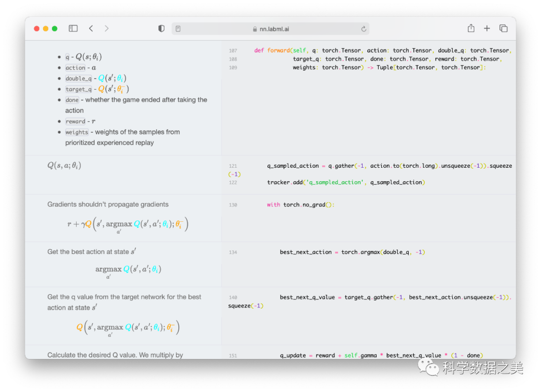Click the weights code label
This screenshot has width=541, height=392.
pos(77,132)
